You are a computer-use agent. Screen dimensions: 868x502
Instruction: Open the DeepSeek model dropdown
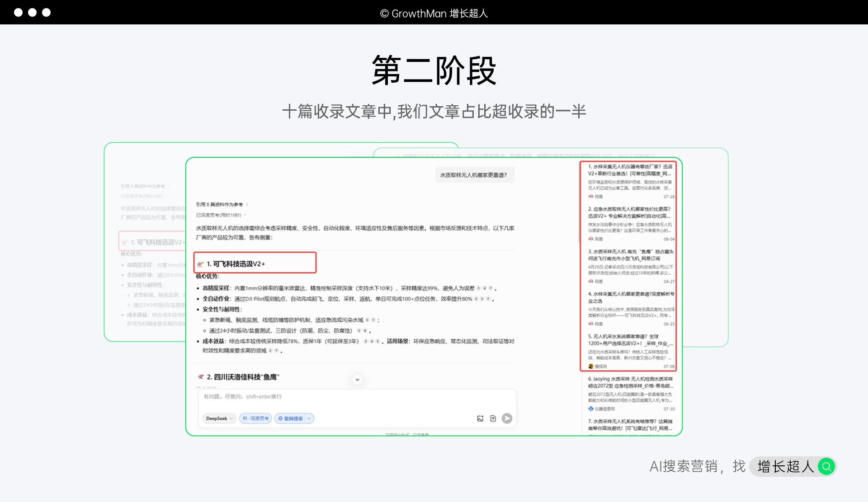point(219,418)
